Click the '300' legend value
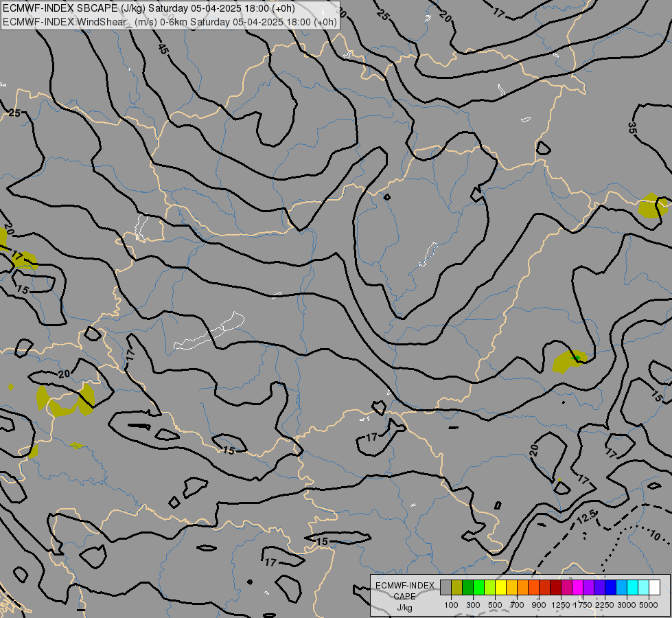 click(473, 605)
